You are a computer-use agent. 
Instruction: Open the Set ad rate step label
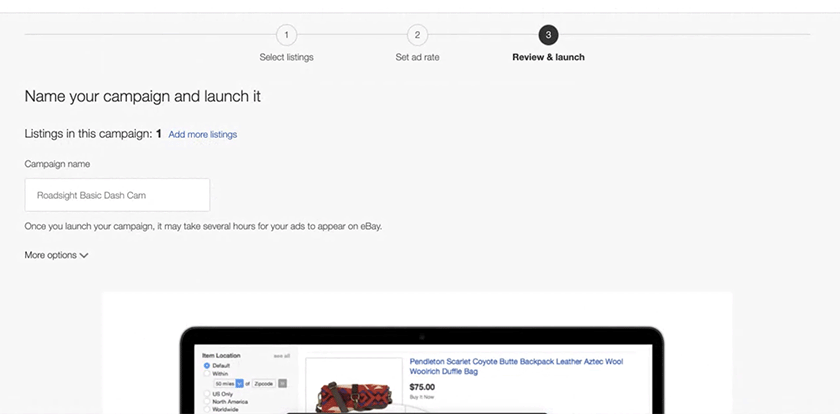pos(417,57)
